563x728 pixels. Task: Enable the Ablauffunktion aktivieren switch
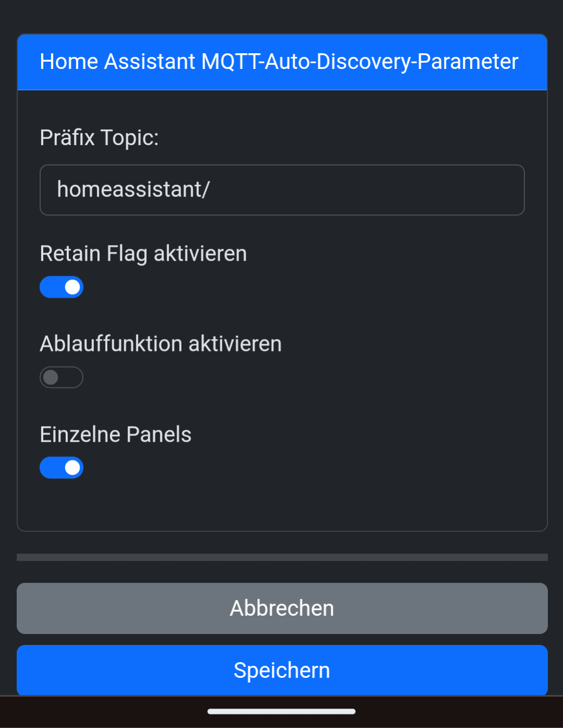[62, 378]
